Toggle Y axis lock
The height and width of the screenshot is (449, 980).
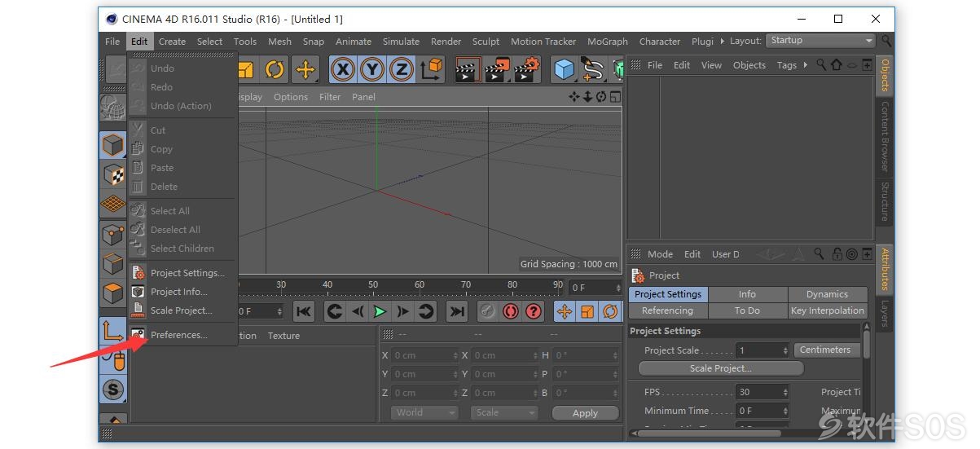[x=372, y=70]
